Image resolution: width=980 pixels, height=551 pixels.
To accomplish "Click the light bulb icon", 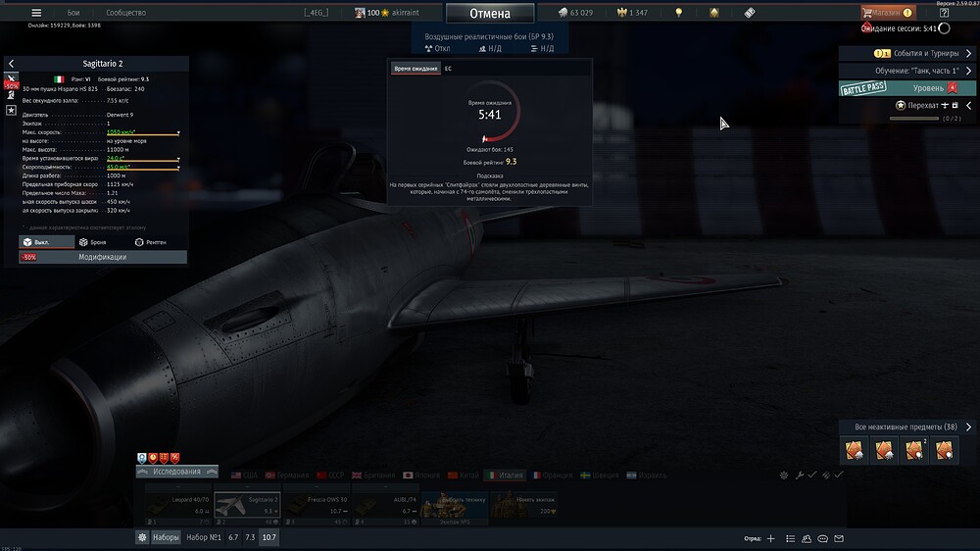I will click(x=679, y=13).
